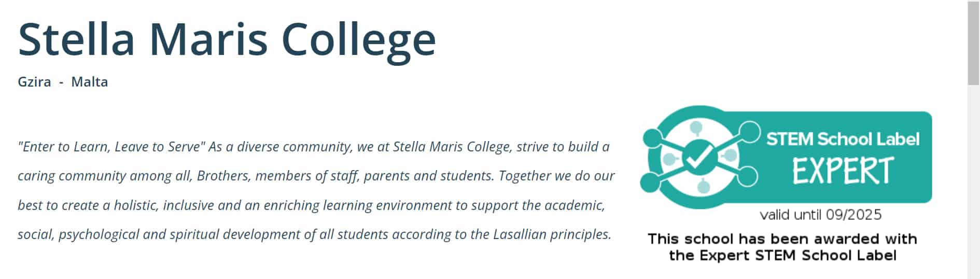Select the "valid until 09/2025" text
The height and width of the screenshot is (279, 980).
[x=820, y=215]
